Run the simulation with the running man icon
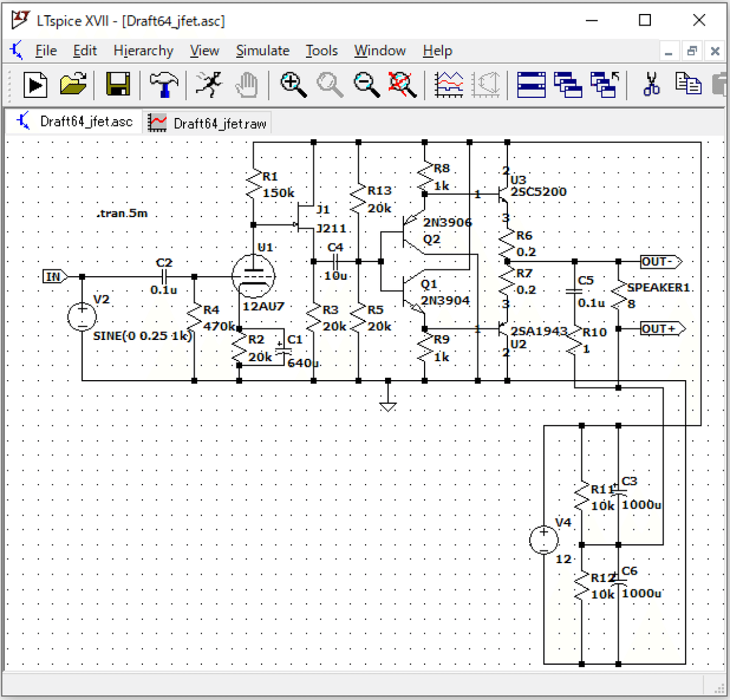This screenshot has width=730, height=700. 209,85
